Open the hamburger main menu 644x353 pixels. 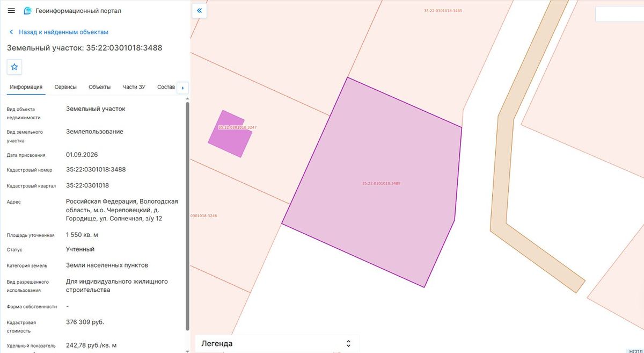point(11,11)
